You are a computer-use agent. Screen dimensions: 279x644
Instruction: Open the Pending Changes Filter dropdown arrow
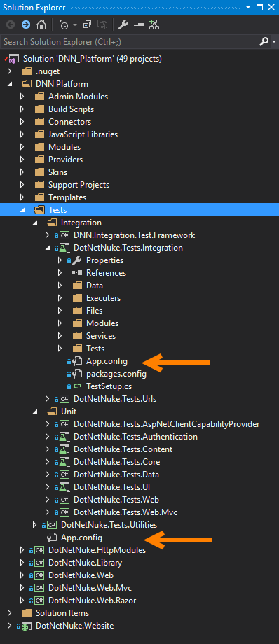[75, 25]
